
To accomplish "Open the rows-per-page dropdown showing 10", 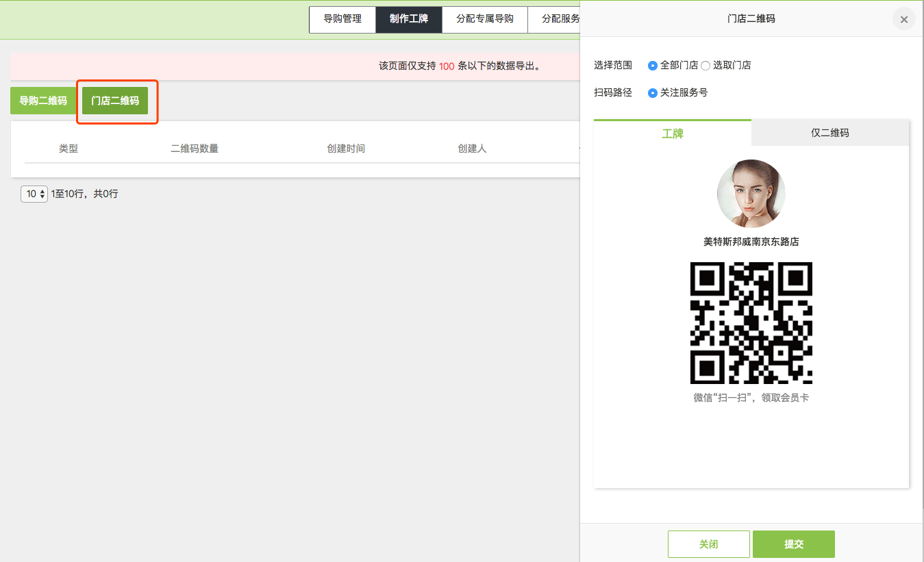I will [x=34, y=194].
